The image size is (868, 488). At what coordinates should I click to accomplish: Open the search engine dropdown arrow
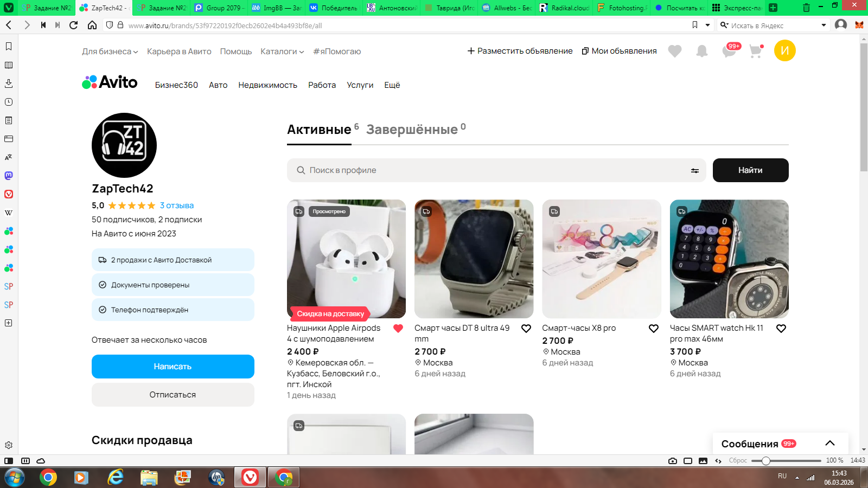(824, 25)
